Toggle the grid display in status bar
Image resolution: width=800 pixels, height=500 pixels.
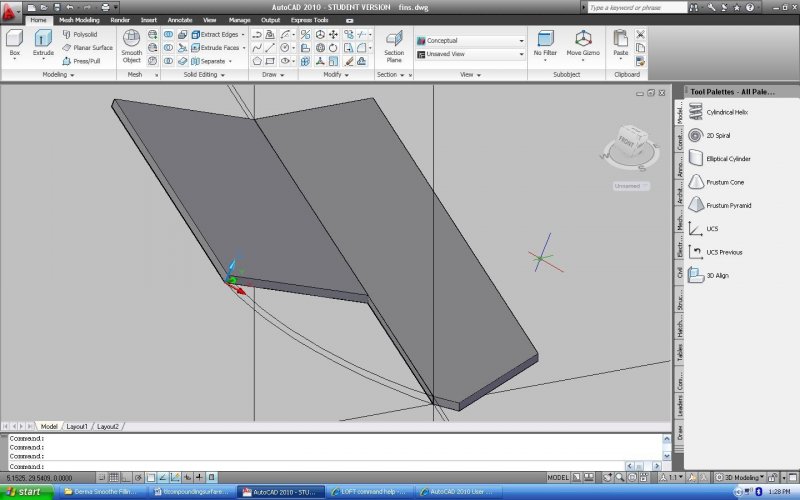click(x=114, y=478)
